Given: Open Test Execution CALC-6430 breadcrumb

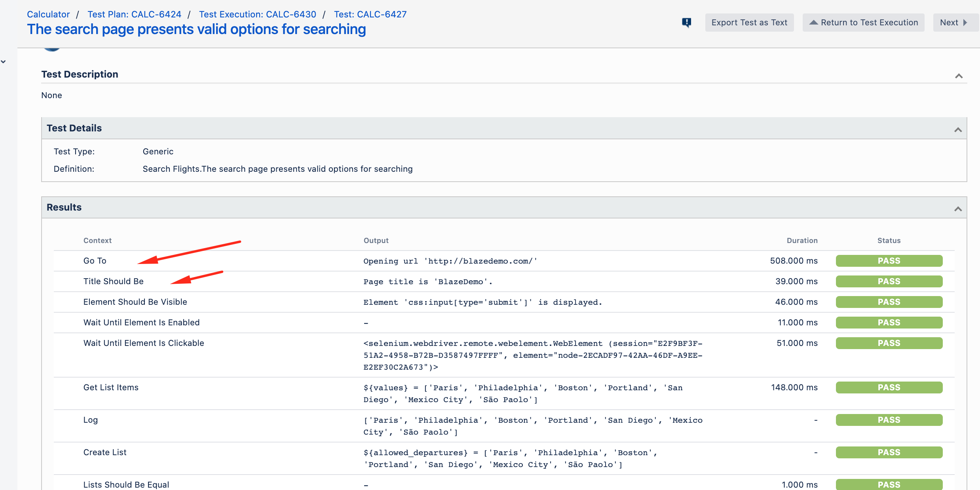Looking at the screenshot, I should tap(257, 14).
